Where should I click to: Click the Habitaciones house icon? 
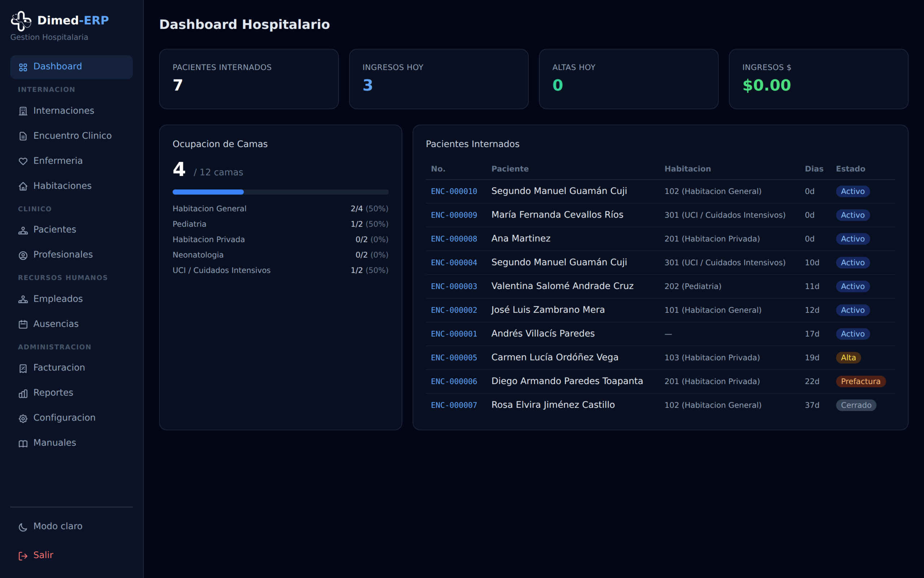pos(23,186)
